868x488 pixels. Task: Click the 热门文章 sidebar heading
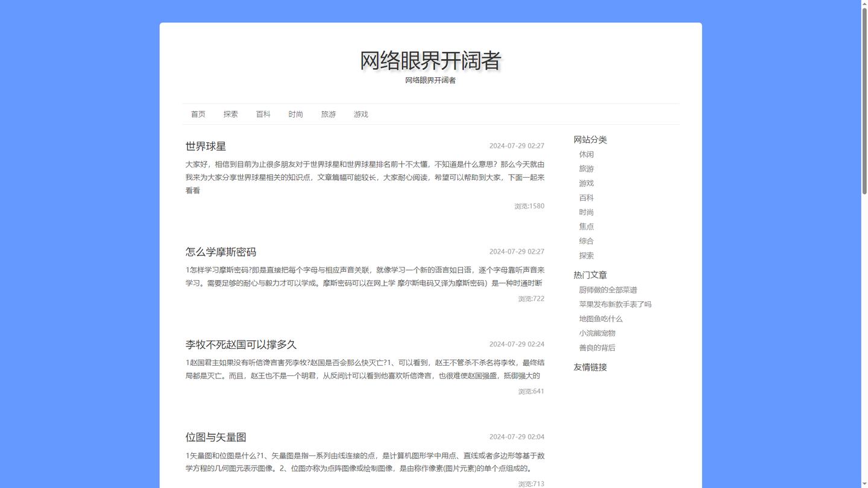pyautogui.click(x=590, y=275)
